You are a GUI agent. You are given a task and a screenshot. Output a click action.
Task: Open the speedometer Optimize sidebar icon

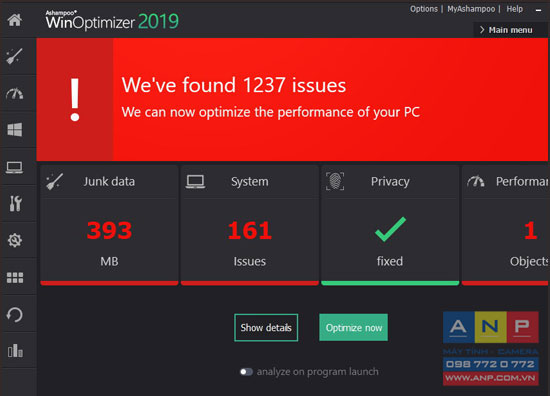click(x=15, y=94)
